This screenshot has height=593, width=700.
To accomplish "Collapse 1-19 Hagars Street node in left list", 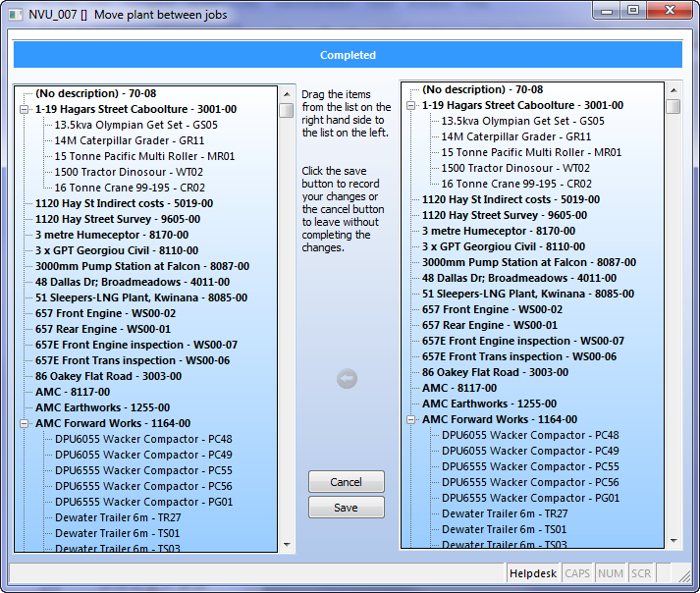I will 25,109.
